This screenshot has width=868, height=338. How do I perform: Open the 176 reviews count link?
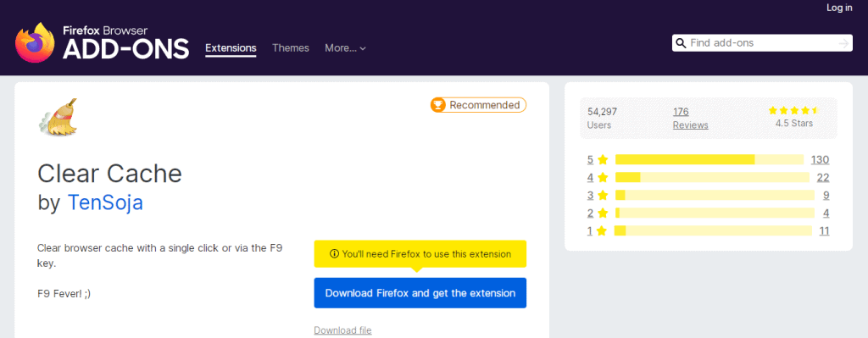tap(681, 112)
